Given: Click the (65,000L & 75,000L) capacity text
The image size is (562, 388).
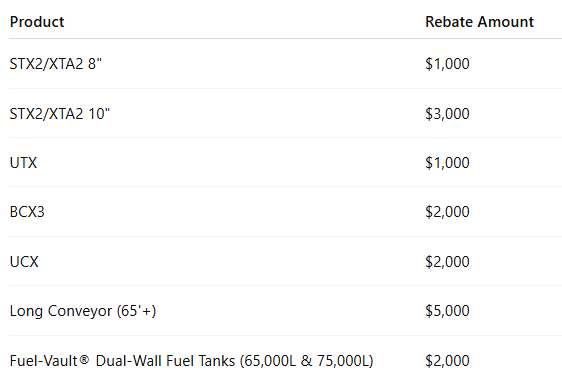Looking at the screenshot, I should coord(306,361).
